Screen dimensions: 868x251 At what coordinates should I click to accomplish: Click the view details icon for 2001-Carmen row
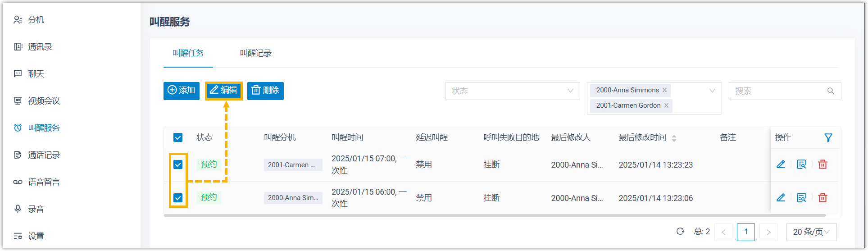pos(801,164)
